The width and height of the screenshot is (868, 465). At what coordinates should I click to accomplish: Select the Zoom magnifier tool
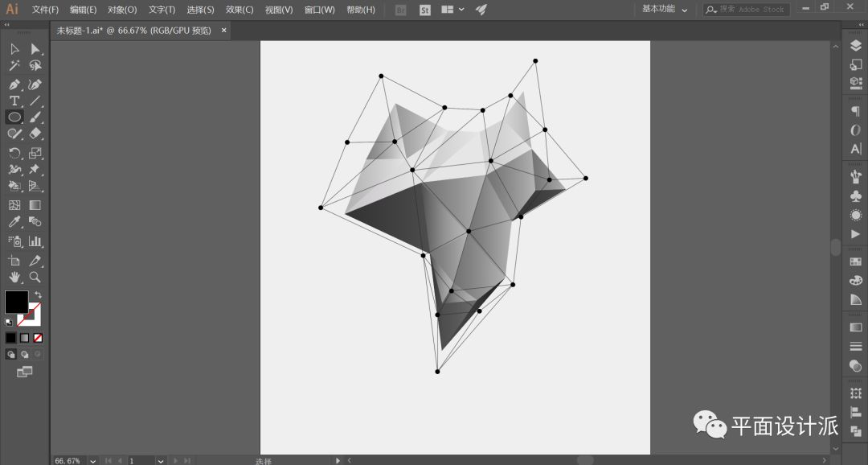35,278
